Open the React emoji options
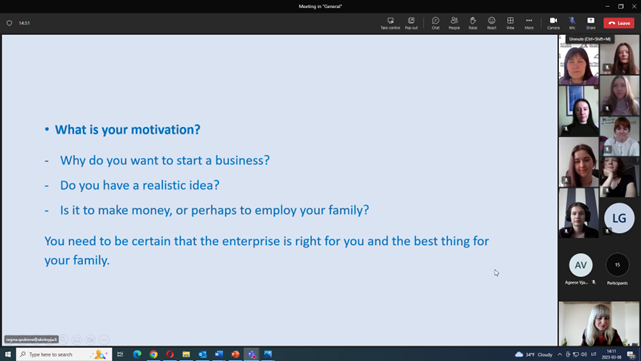 pyautogui.click(x=491, y=23)
